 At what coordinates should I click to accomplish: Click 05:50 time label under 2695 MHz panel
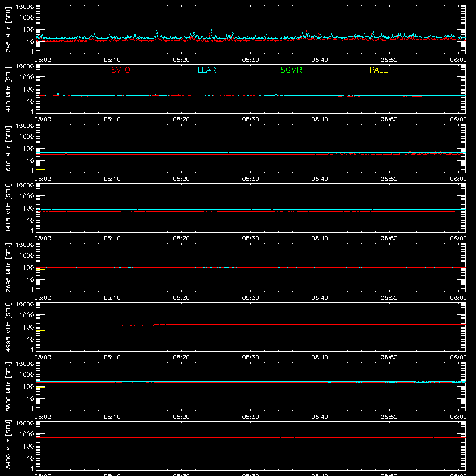(389, 298)
